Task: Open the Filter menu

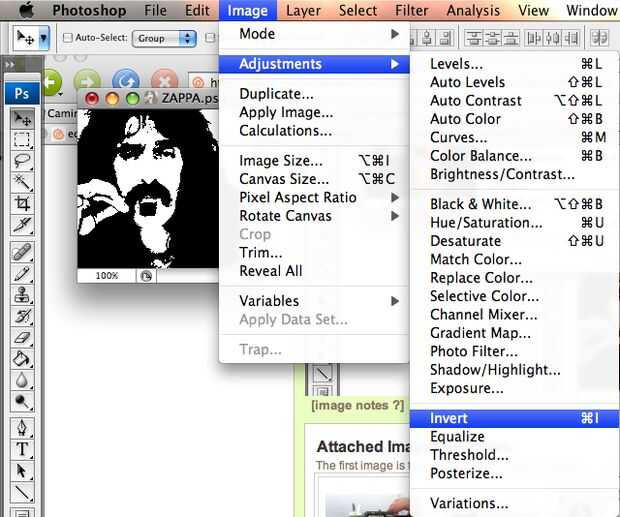Action: pos(411,10)
